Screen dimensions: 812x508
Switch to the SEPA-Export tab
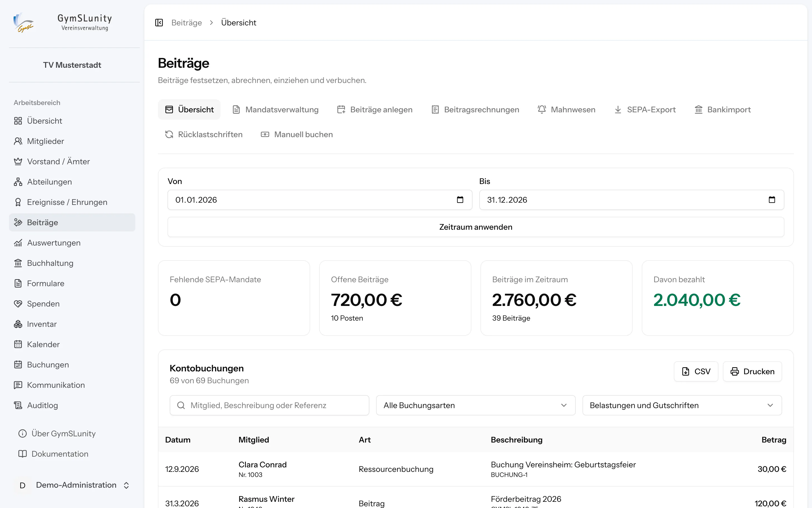[x=645, y=110]
